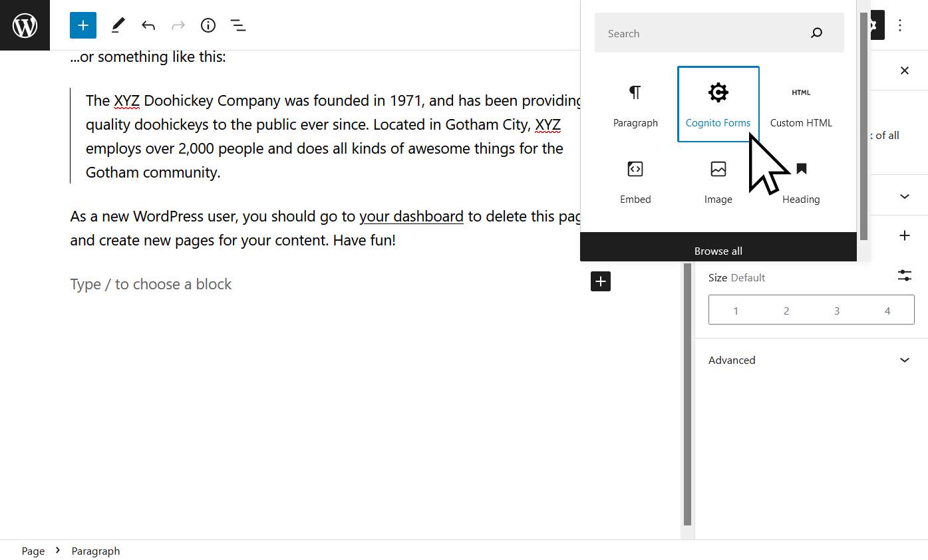Undo the last edit
The height and width of the screenshot is (560, 928).
(x=148, y=25)
